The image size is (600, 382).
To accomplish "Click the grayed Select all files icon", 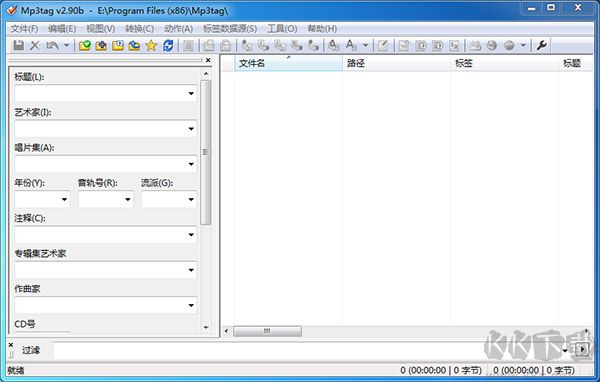I will tap(188, 46).
